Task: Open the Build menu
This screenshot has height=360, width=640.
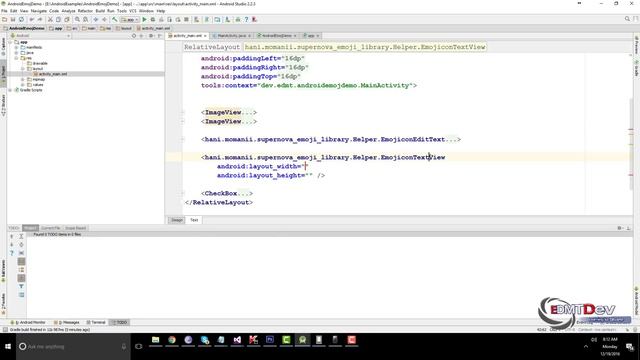Action: click(x=100, y=11)
